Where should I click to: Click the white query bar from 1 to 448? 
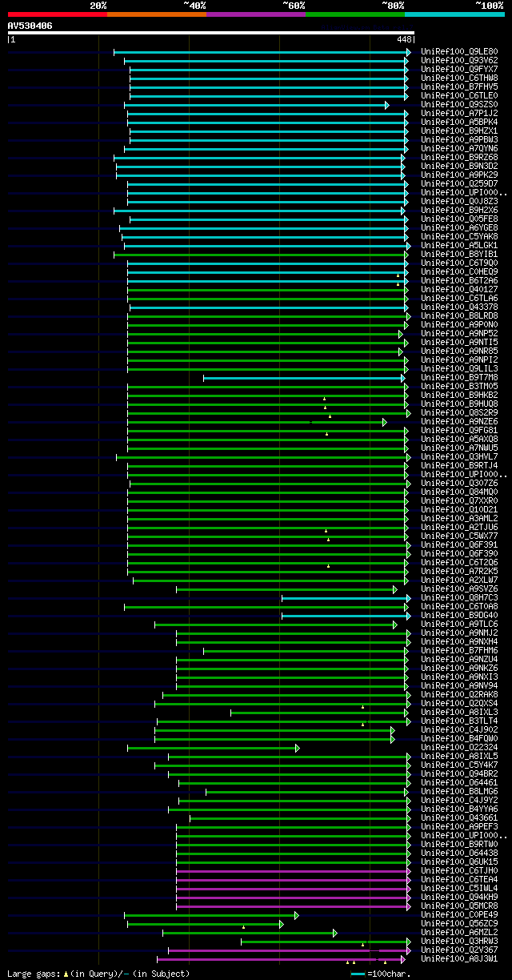[x=211, y=33]
